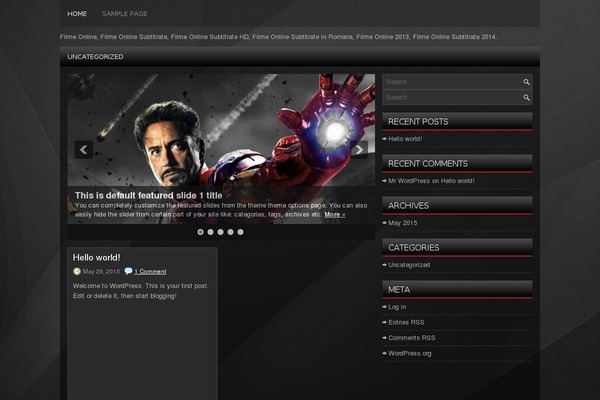Click the comment bubble icon

(128, 271)
